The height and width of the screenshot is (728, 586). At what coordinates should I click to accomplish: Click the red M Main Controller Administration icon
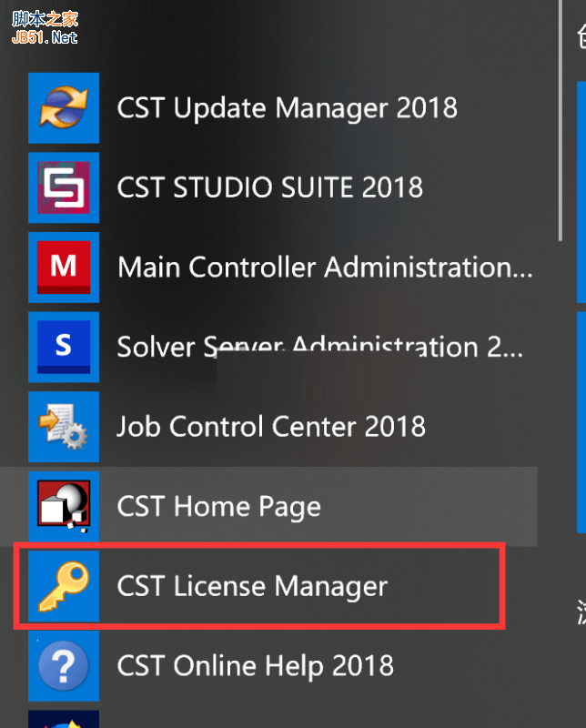pyautogui.click(x=64, y=268)
